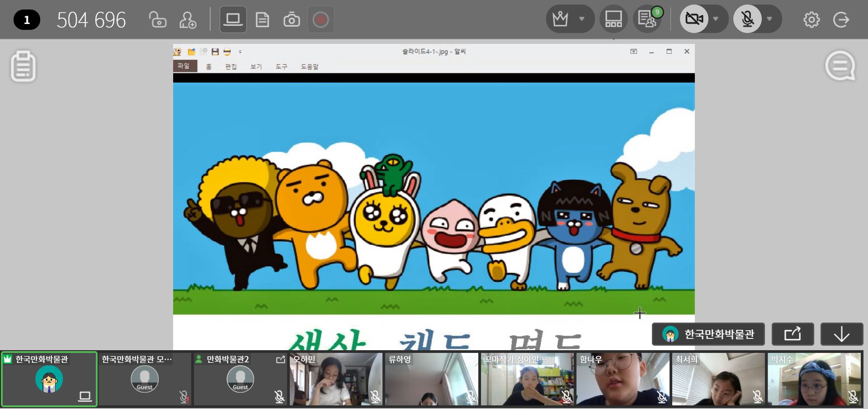The width and height of the screenshot is (868, 409).
Task: Open the settings gear
Action: 811,20
